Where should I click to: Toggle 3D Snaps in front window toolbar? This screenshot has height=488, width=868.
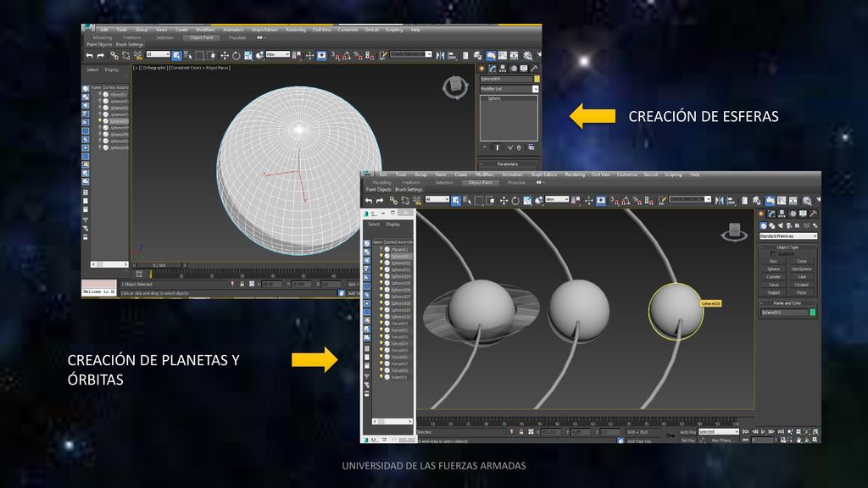pyautogui.click(x=614, y=200)
